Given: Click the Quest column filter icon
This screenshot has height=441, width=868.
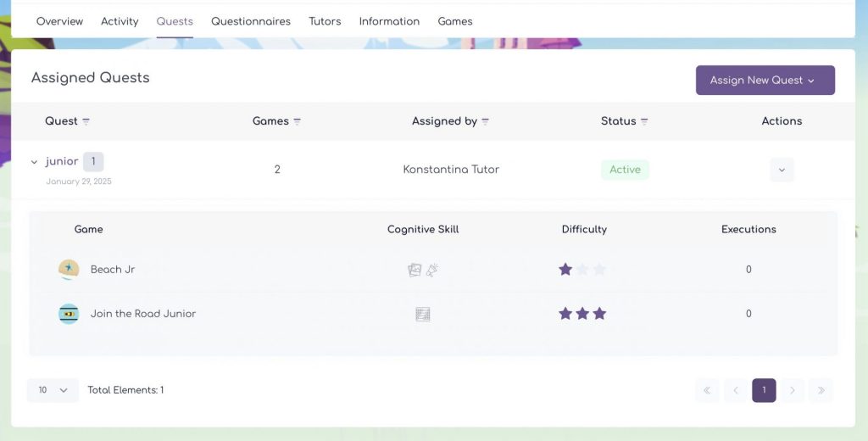Looking at the screenshot, I should click(86, 122).
